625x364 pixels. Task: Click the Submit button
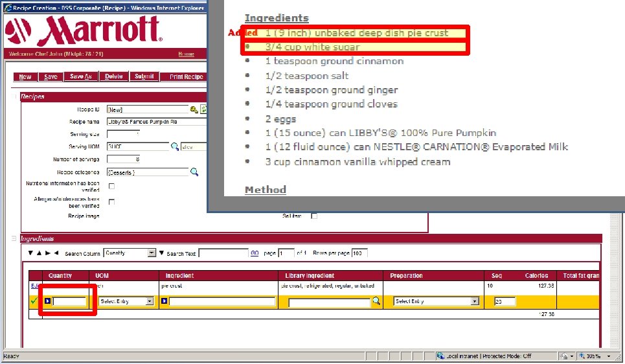144,76
